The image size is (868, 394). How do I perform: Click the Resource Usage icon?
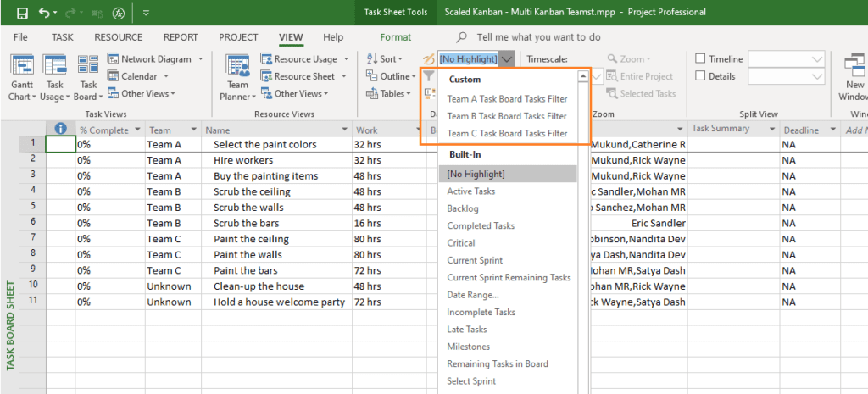[x=265, y=59]
